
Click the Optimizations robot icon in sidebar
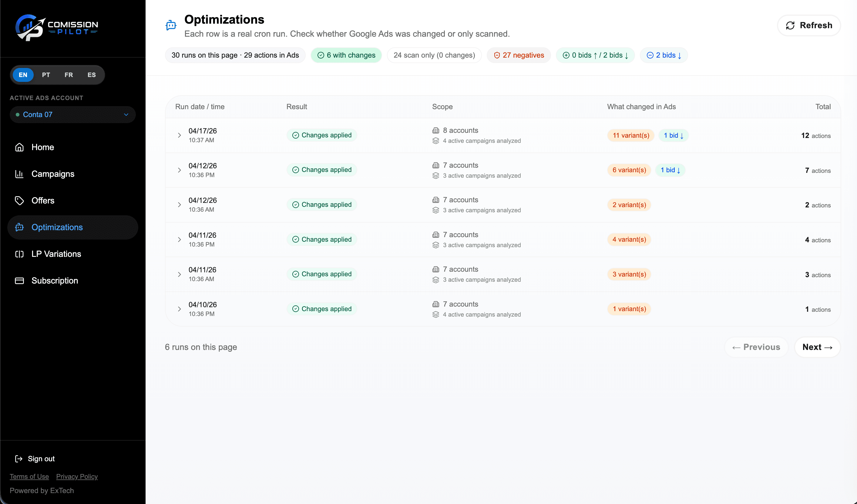[x=19, y=227]
